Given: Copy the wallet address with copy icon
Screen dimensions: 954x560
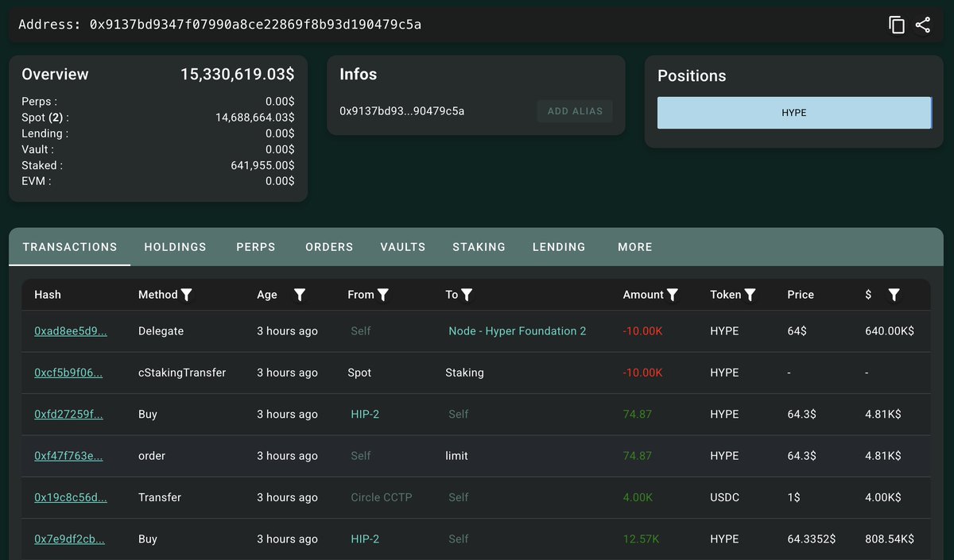Looking at the screenshot, I should click(897, 25).
